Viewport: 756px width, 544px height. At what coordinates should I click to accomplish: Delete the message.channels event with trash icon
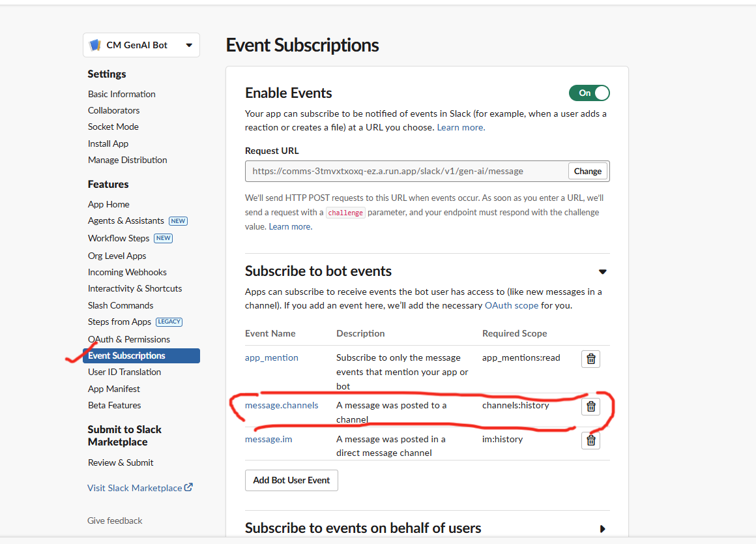[590, 406]
